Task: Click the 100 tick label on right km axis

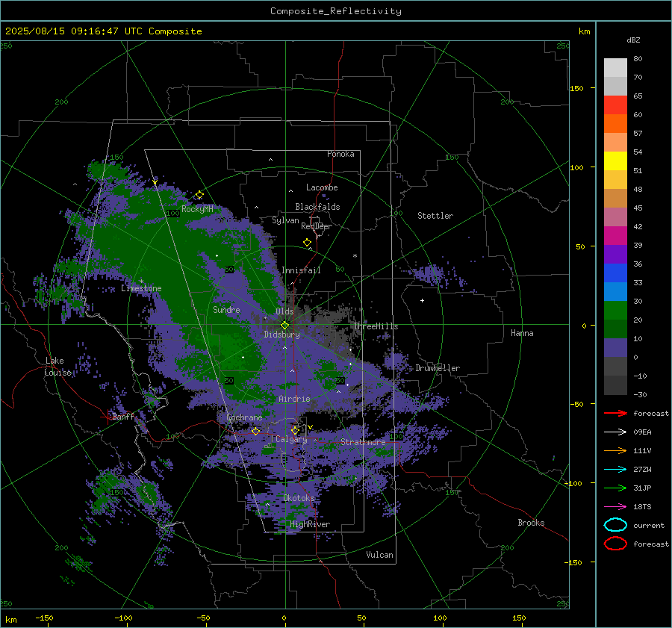Action: click(x=576, y=167)
